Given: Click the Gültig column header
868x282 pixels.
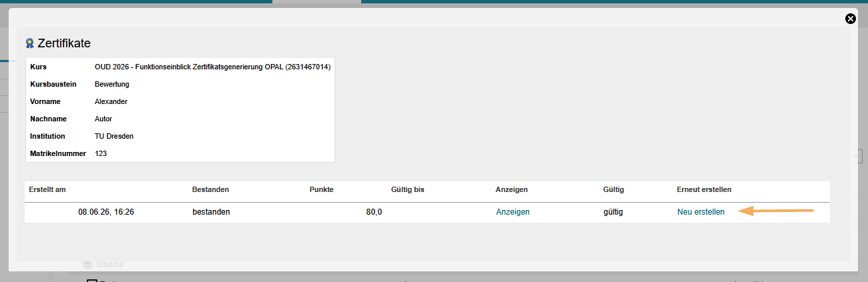Looking at the screenshot, I should click(613, 189).
